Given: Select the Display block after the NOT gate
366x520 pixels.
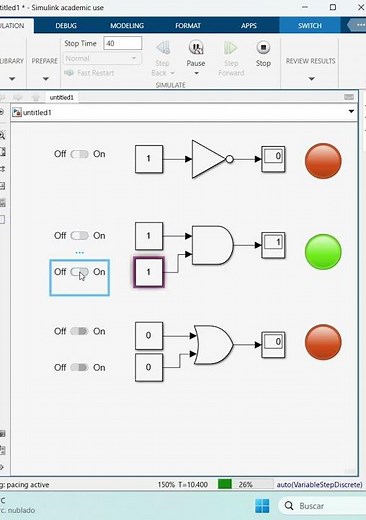Looking at the screenshot, I should click(x=273, y=159).
